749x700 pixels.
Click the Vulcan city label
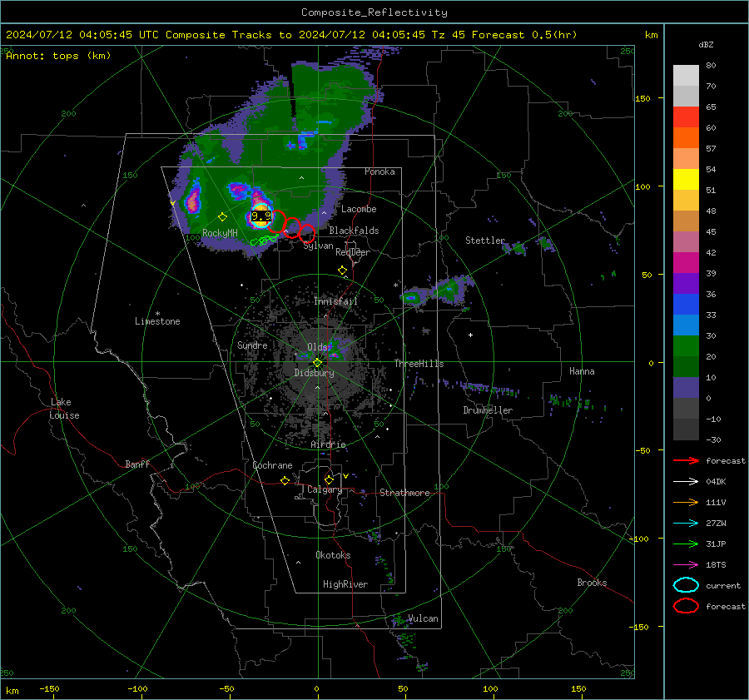(423, 618)
